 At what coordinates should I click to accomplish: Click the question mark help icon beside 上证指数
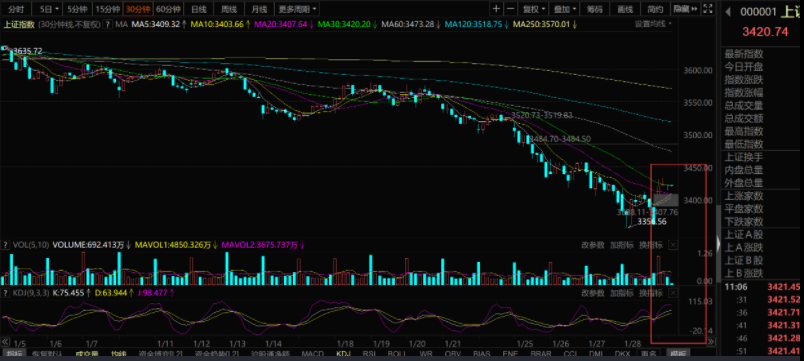pos(108,24)
